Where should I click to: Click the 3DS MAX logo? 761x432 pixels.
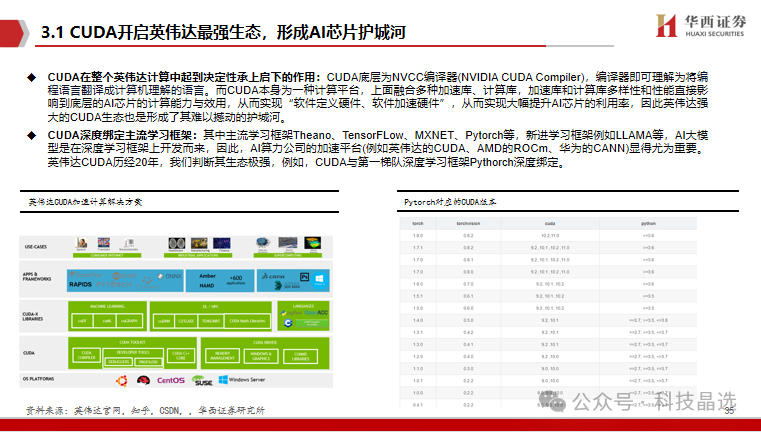tap(287, 286)
